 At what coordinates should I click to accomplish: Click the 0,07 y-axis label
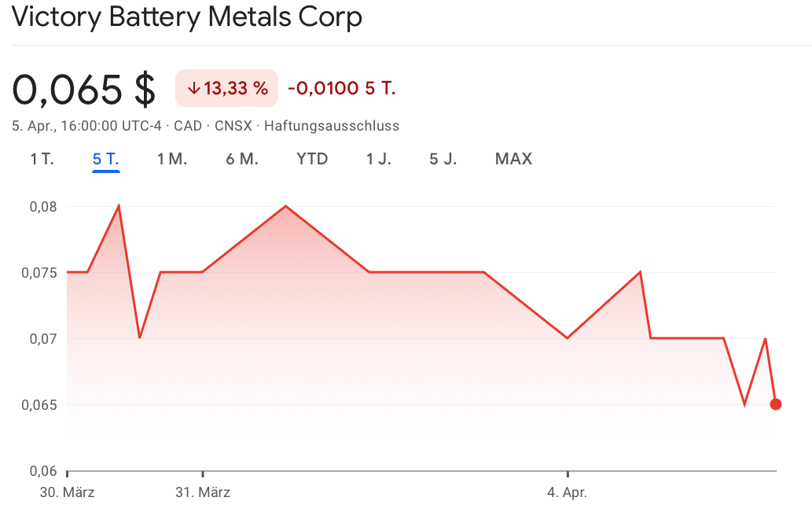(x=42, y=339)
